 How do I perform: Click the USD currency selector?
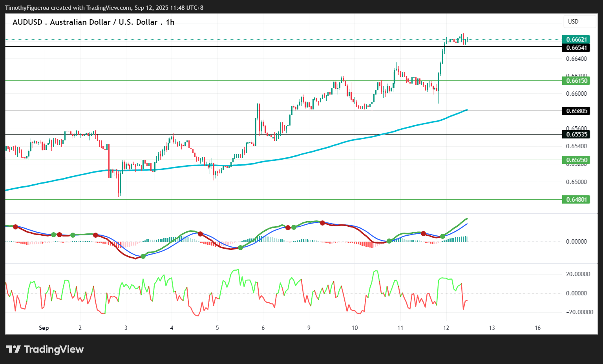point(579,22)
